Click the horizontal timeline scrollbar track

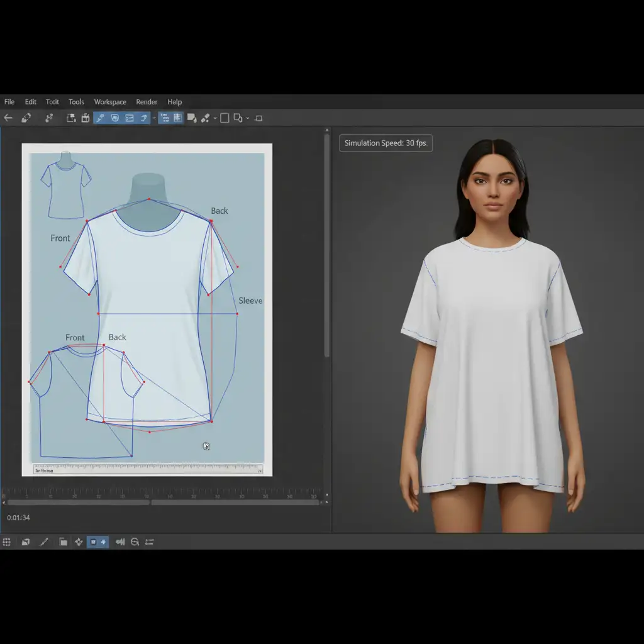point(164,502)
